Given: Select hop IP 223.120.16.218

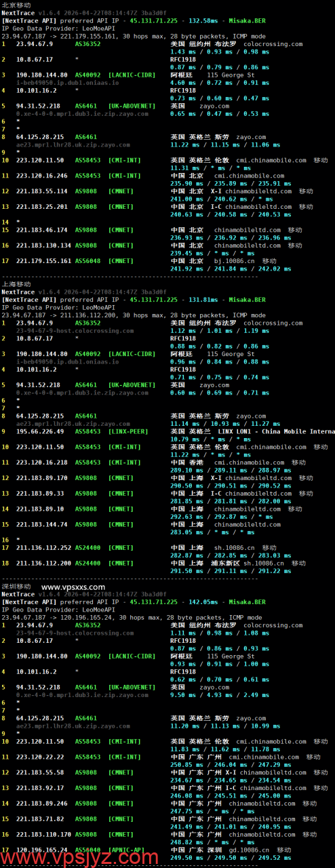Looking at the screenshot, I should pos(42,462).
